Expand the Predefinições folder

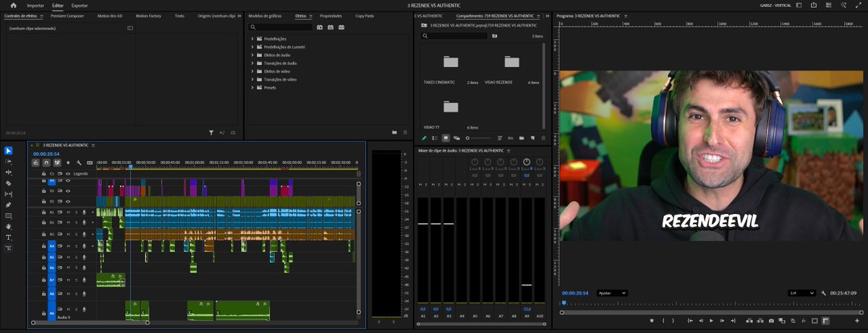click(x=252, y=38)
